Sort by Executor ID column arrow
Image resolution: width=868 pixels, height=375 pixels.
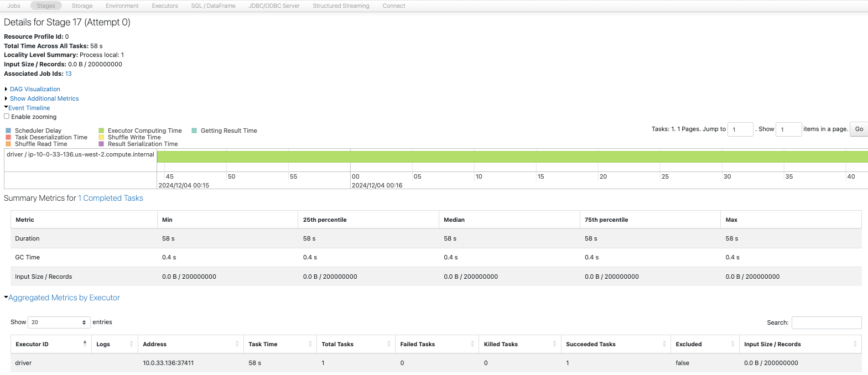[x=85, y=344]
